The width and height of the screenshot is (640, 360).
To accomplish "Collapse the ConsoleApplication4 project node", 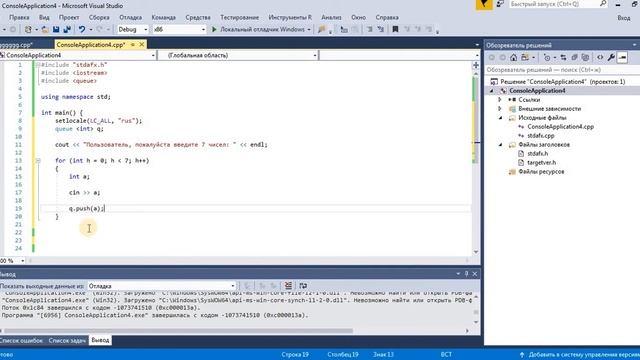I will 491,91.
